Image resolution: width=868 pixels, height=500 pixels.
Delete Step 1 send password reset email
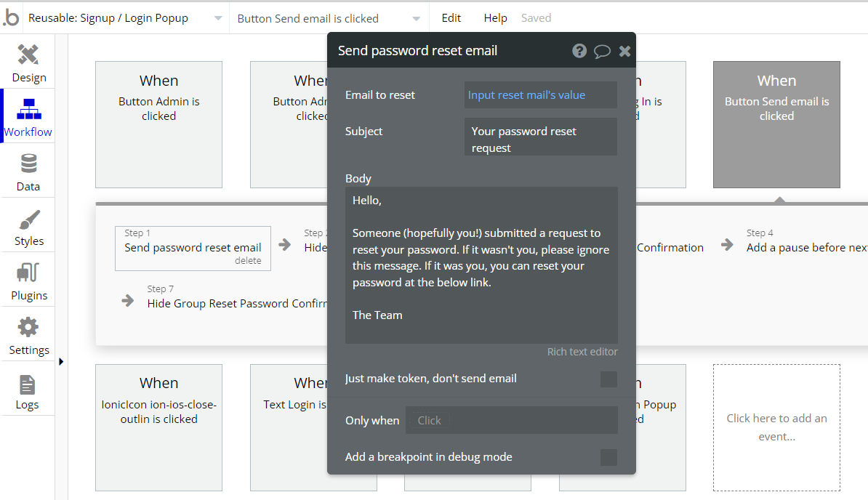pyautogui.click(x=248, y=261)
